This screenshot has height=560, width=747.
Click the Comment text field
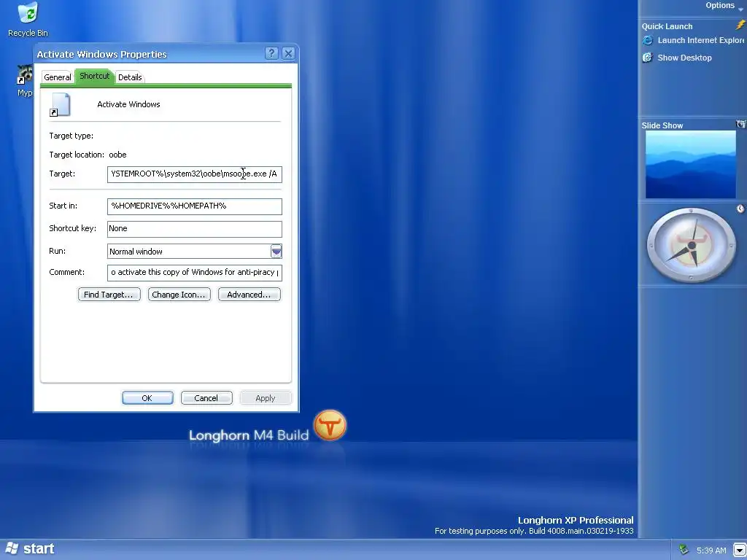[194, 273]
